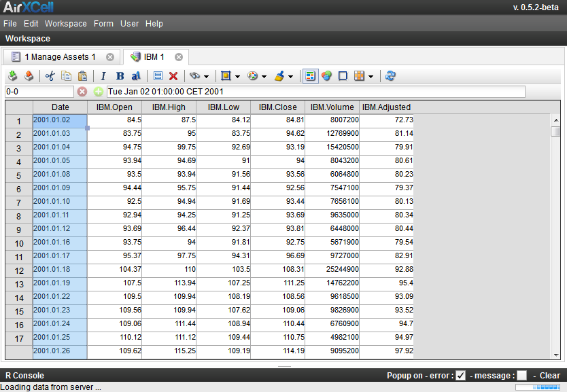The image size is (567, 392).
Task: Cut selection with the scissors icon
Action: click(x=50, y=76)
